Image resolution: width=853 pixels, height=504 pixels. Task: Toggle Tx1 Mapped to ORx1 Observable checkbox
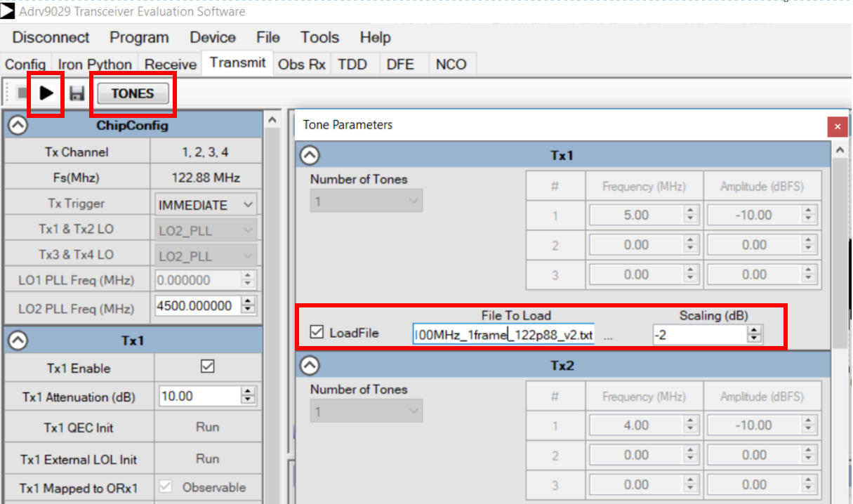pos(166,486)
